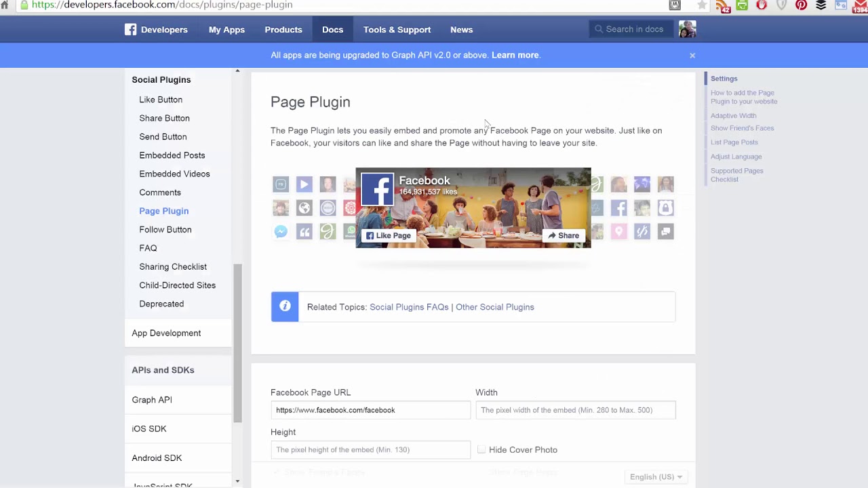Click the Height input field
The width and height of the screenshot is (868, 488).
(x=370, y=449)
